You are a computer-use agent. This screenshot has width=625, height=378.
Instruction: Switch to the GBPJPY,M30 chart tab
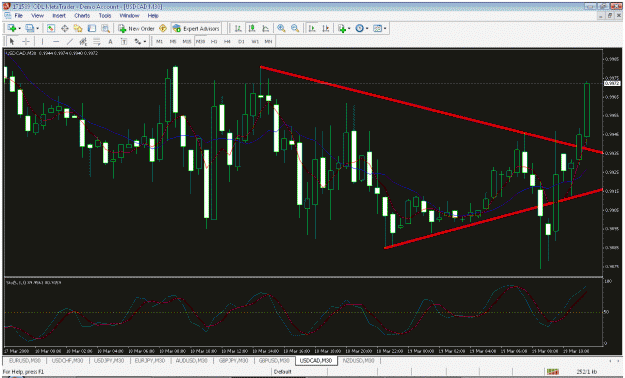233,360
